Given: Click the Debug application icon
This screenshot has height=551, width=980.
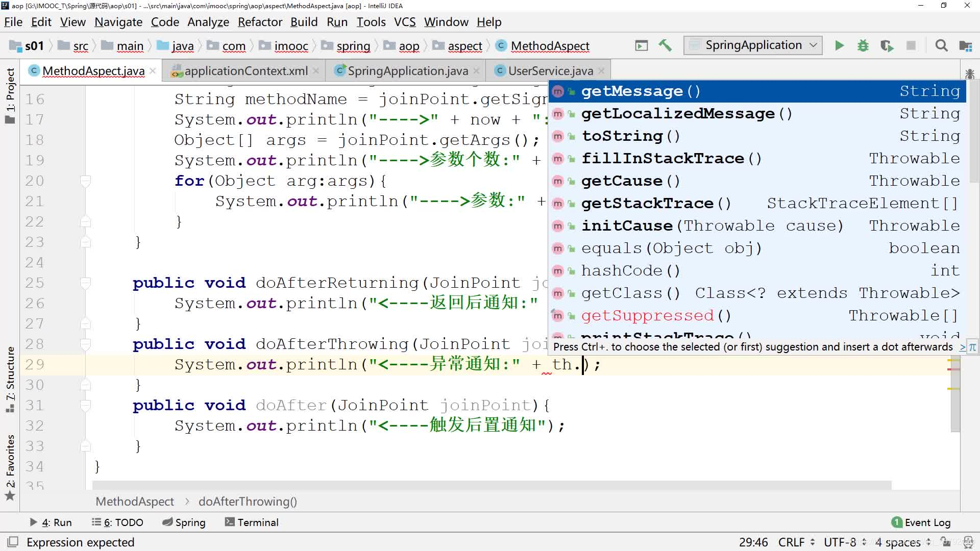Looking at the screenshot, I should pos(862,46).
